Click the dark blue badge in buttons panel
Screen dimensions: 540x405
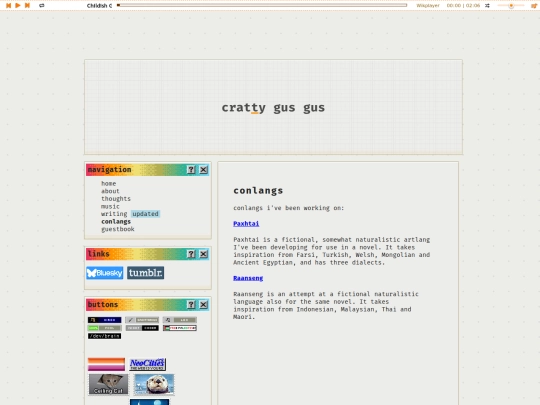coord(104,320)
